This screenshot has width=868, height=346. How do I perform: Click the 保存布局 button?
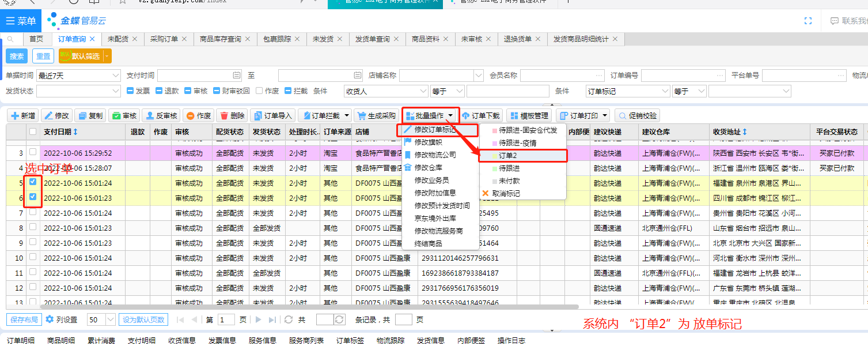(x=24, y=319)
